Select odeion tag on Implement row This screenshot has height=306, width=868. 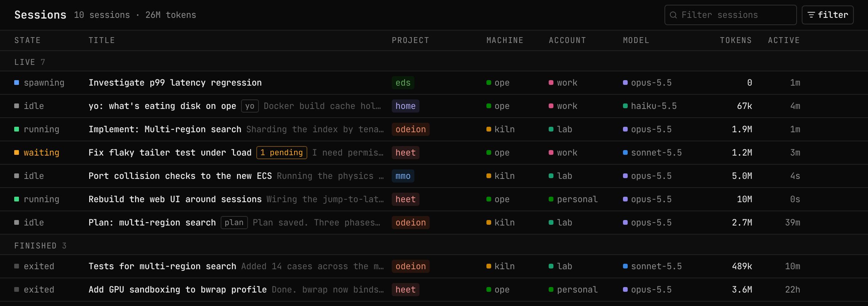click(411, 129)
